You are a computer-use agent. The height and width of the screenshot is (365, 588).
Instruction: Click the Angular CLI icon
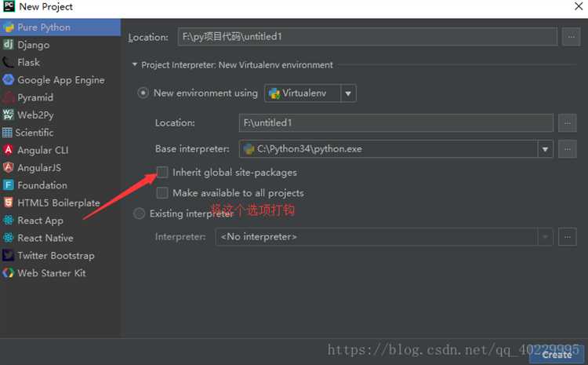tap(9, 150)
